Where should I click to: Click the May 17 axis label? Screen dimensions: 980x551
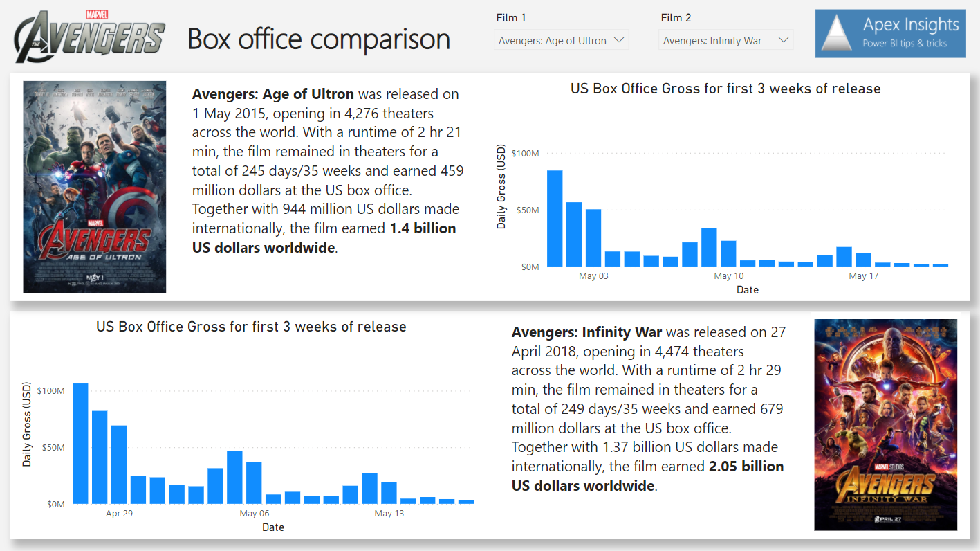coord(863,276)
